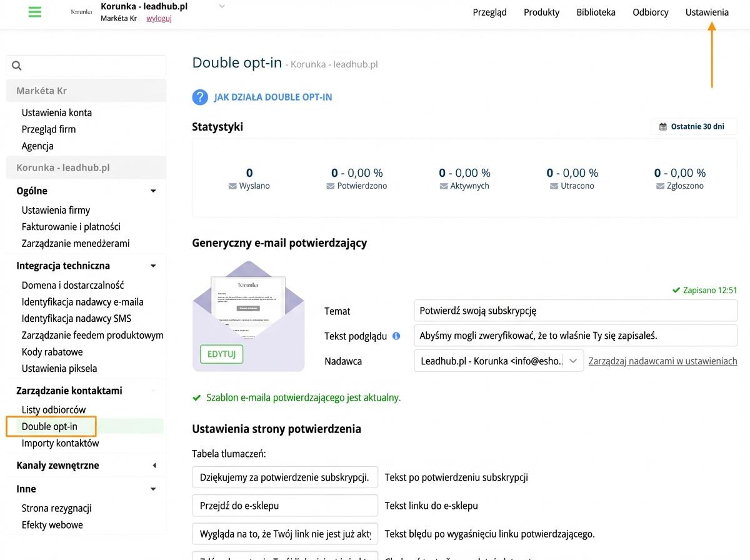The width and height of the screenshot is (750, 560).
Task: Click the sidebar search magnifier icon
Action: 17,66
